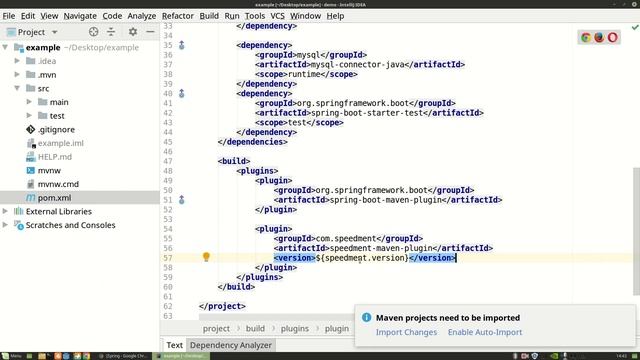640x360 pixels.
Task: Click the green inspection checkmark indicator
Action: pos(635,27)
